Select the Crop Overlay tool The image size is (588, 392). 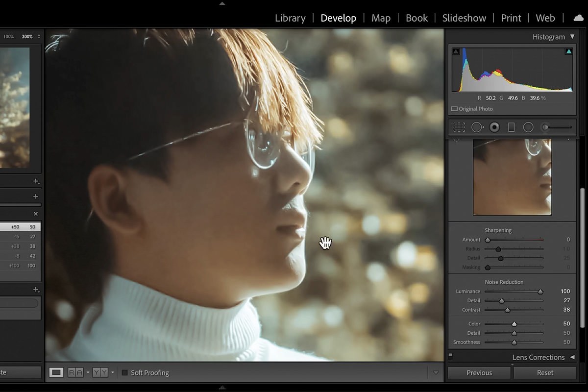click(x=459, y=127)
